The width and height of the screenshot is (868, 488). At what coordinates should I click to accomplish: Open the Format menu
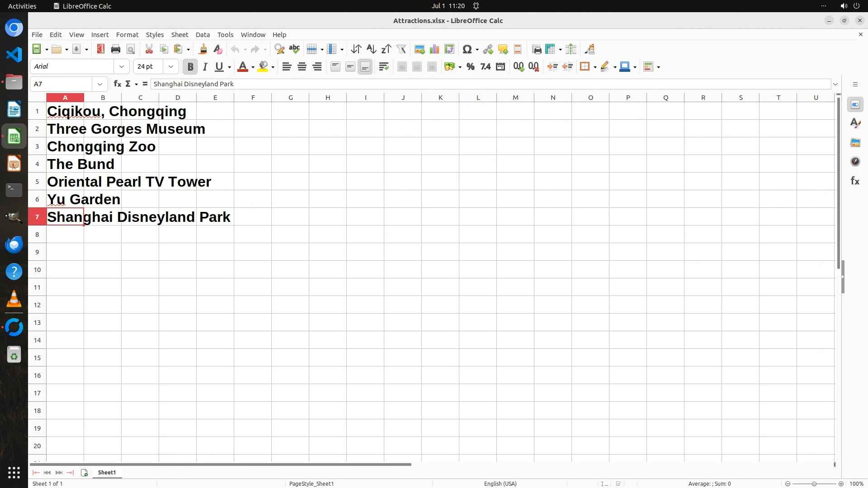tap(127, 34)
